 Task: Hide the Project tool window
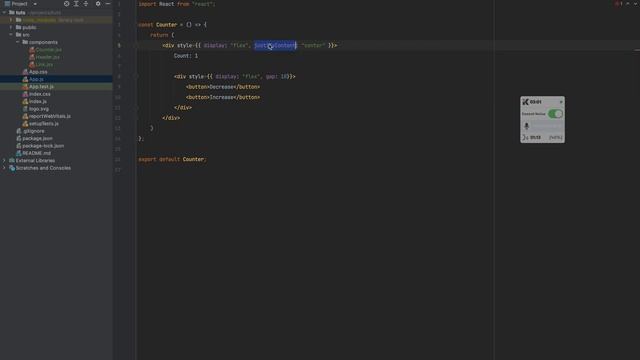click(x=108, y=4)
